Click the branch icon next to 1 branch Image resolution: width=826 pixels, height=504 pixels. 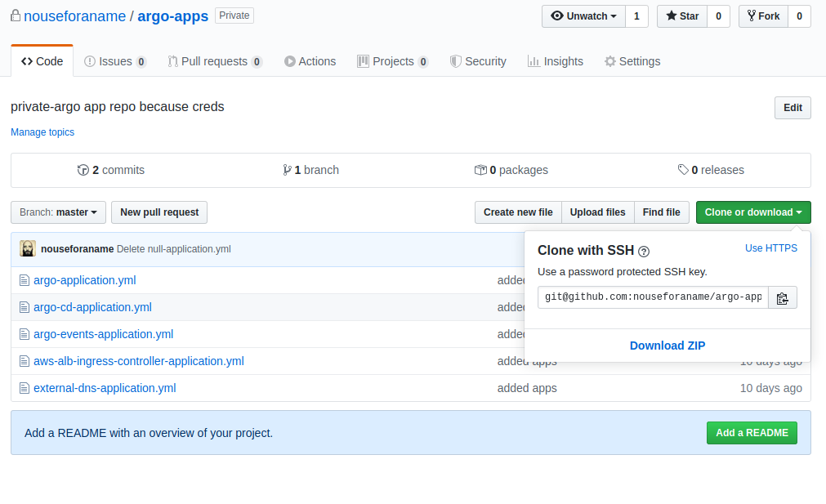tap(287, 170)
